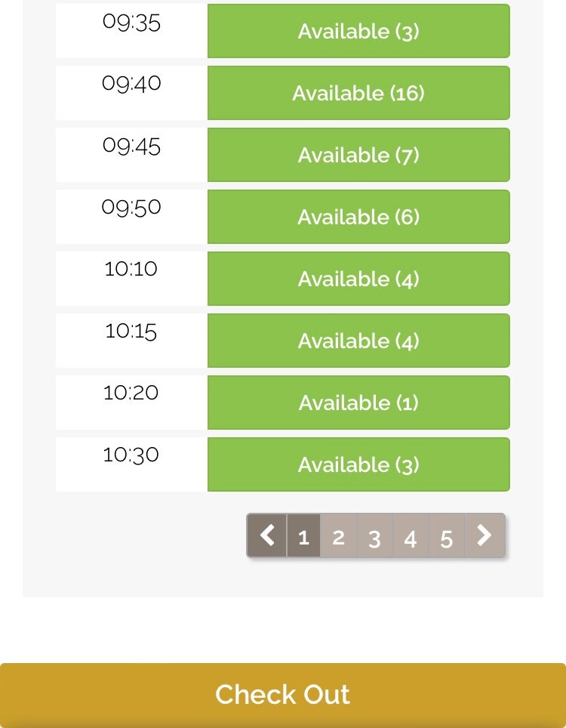
Task: Click the 09:40 time label
Action: coord(131,84)
